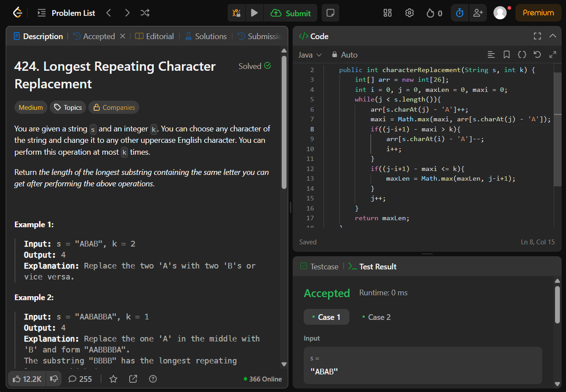Open the Problem List panel
The width and height of the screenshot is (566, 392).
[66, 13]
